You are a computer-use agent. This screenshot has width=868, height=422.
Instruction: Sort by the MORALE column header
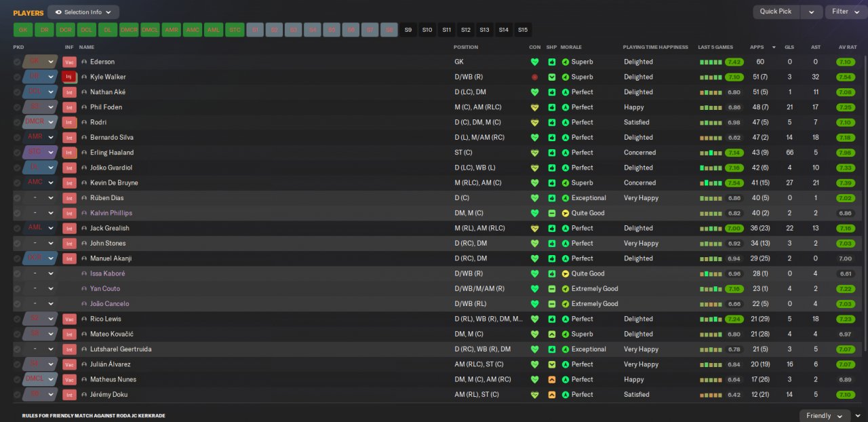(571, 47)
